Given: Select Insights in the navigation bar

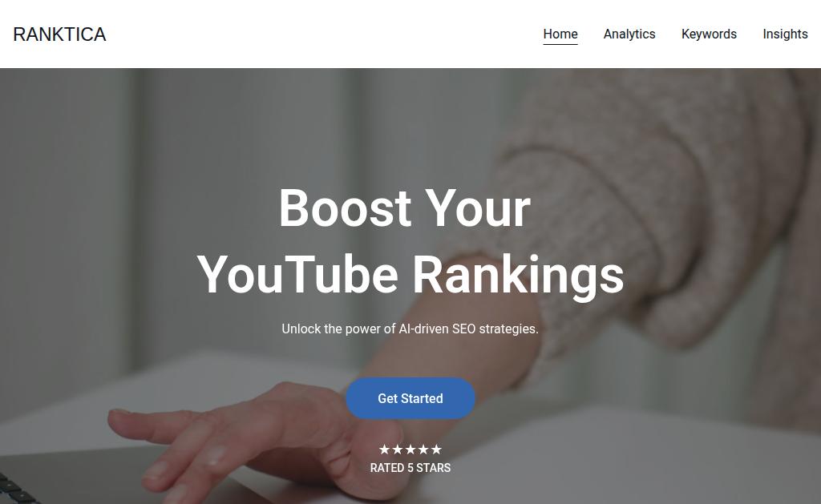Looking at the screenshot, I should point(785,34).
